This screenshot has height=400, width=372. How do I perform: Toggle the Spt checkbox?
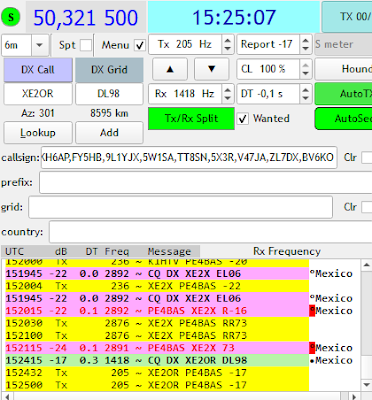coord(86,45)
